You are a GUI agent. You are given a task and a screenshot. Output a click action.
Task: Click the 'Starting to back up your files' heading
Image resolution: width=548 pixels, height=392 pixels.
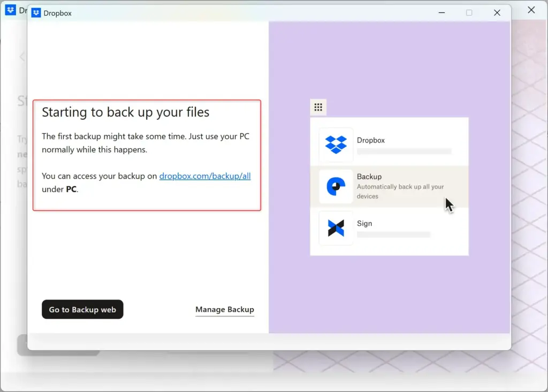coord(125,112)
